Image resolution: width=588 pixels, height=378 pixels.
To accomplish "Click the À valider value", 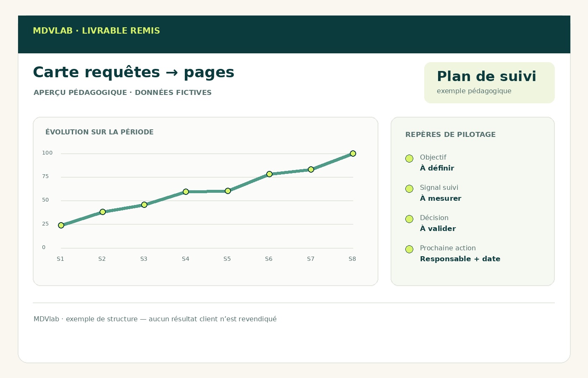I will point(438,228).
